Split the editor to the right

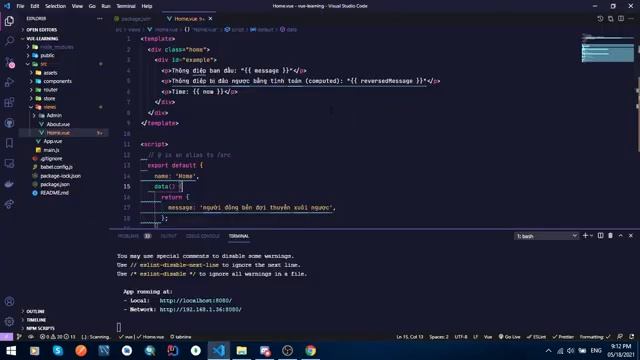pyautogui.click(x=621, y=18)
